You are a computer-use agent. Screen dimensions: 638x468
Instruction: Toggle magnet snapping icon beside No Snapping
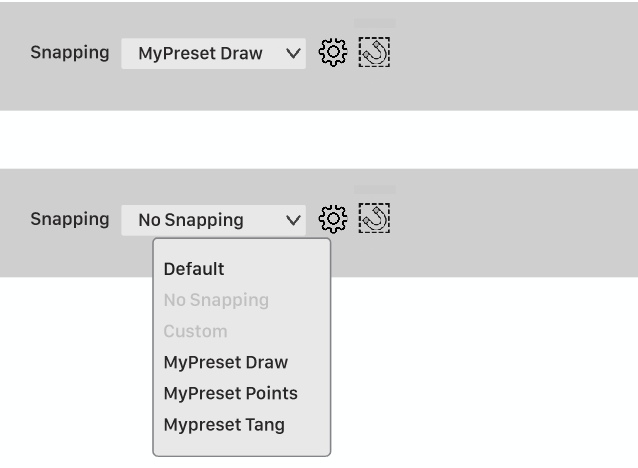[x=374, y=219]
